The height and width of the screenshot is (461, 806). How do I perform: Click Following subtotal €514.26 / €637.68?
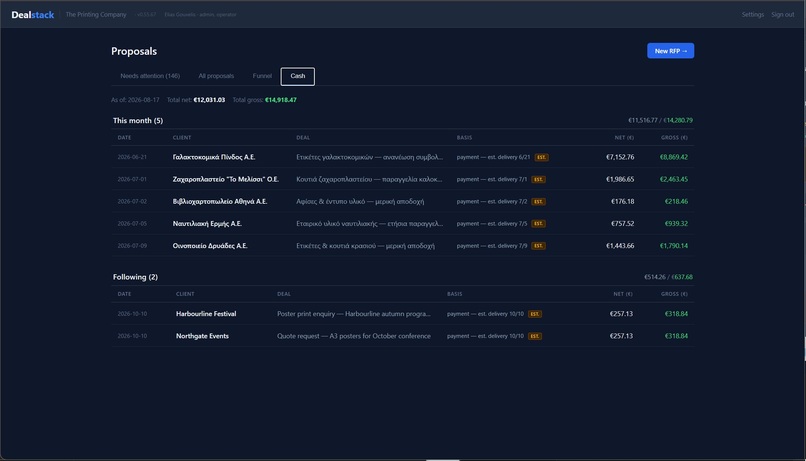tap(668, 277)
